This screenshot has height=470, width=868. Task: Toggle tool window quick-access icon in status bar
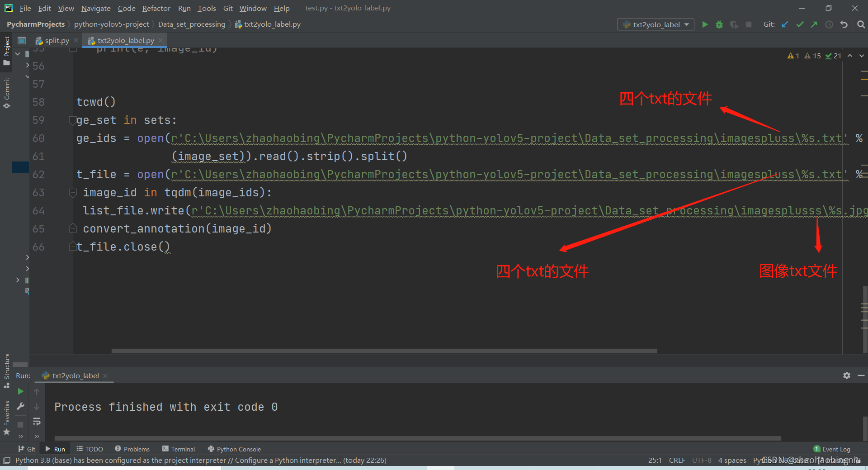(x=6, y=461)
